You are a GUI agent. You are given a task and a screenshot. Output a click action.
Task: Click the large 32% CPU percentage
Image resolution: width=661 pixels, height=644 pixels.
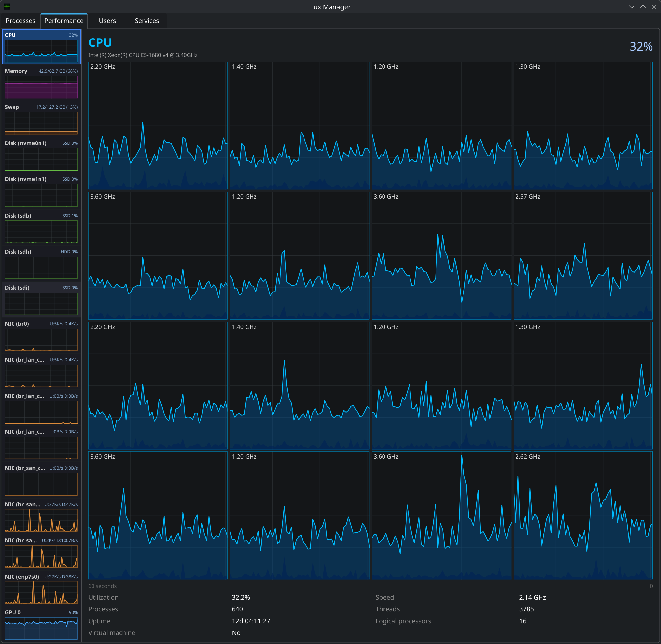pos(641,46)
